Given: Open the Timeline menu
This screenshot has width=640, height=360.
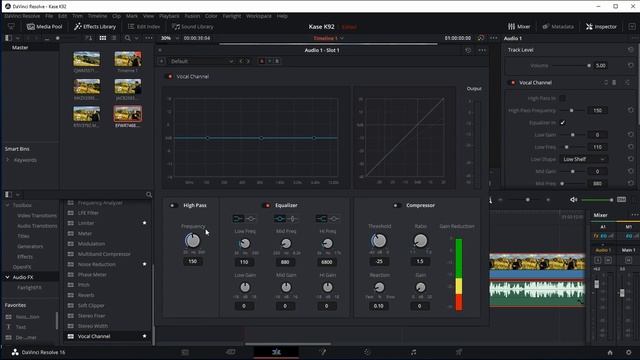Looking at the screenshot, I should click(x=97, y=16).
